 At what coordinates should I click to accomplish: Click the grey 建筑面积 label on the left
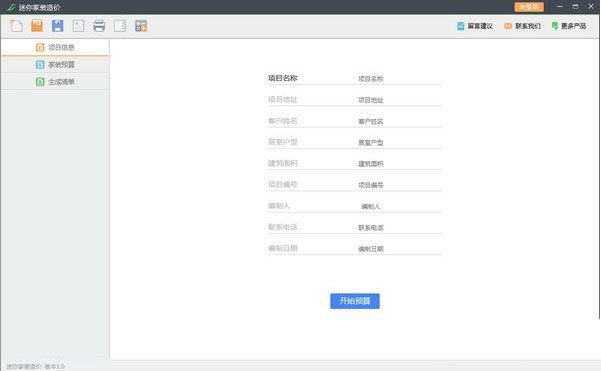[282, 163]
